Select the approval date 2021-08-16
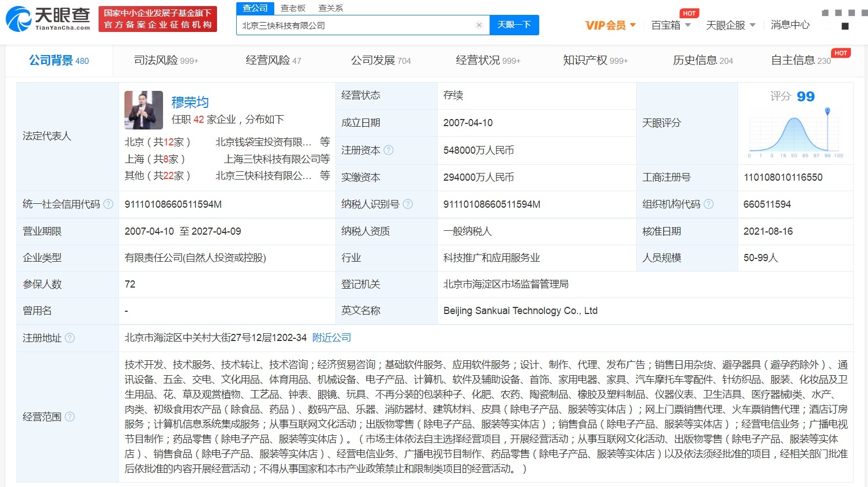This screenshot has width=868, height=487. point(768,231)
